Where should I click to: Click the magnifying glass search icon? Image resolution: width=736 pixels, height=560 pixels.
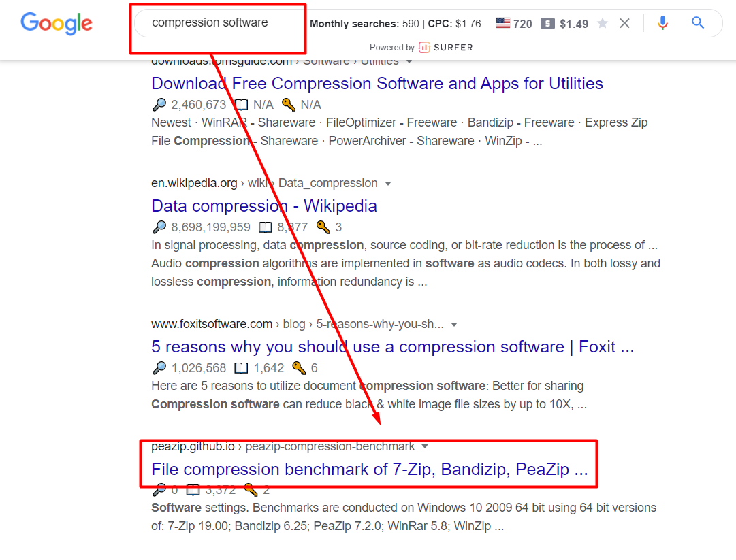tap(697, 22)
